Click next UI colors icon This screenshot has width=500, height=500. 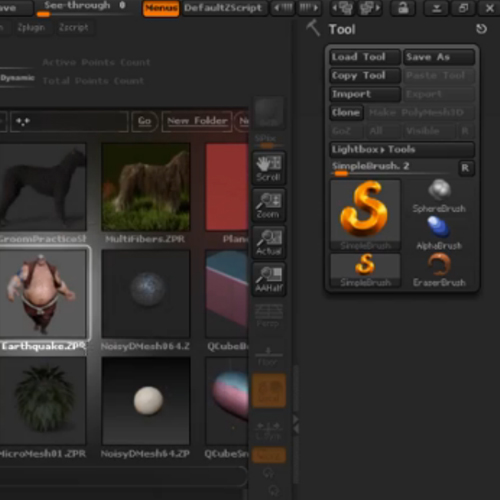coord(370,8)
